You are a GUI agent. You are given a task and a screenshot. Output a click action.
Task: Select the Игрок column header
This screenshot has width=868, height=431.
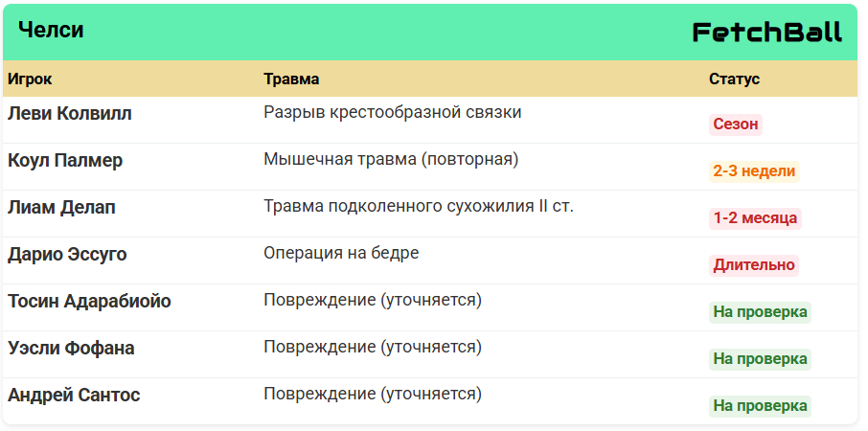pyautogui.click(x=30, y=79)
